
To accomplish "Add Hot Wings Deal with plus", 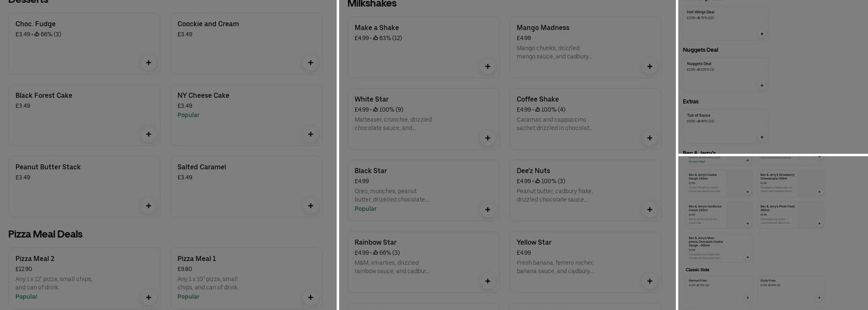I will coord(762,34).
